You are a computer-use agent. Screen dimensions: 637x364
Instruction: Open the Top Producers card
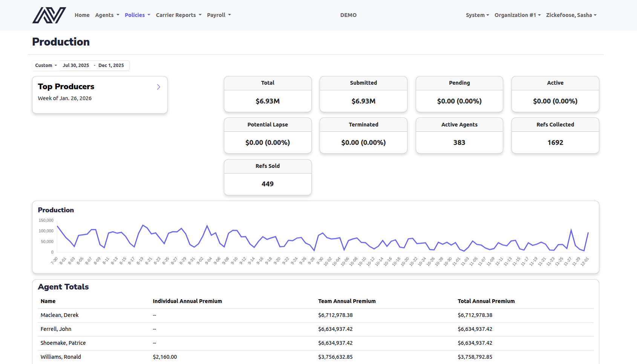(100, 95)
